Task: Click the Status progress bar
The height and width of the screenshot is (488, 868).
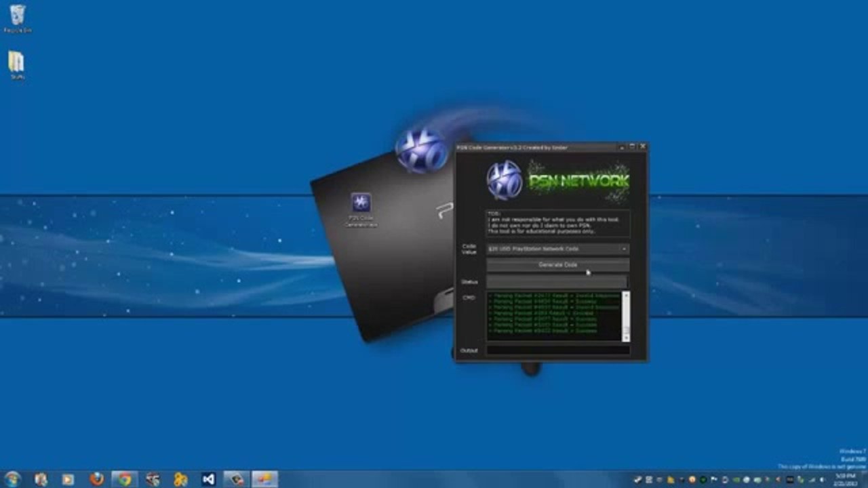Action: (x=557, y=281)
